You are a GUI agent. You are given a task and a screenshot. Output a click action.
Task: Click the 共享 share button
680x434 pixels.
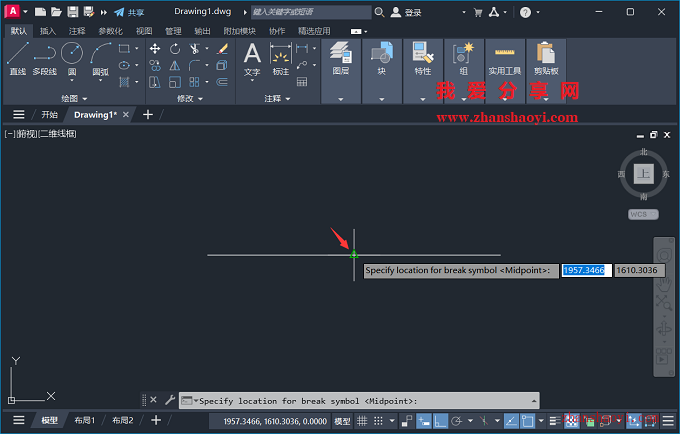tap(129, 12)
